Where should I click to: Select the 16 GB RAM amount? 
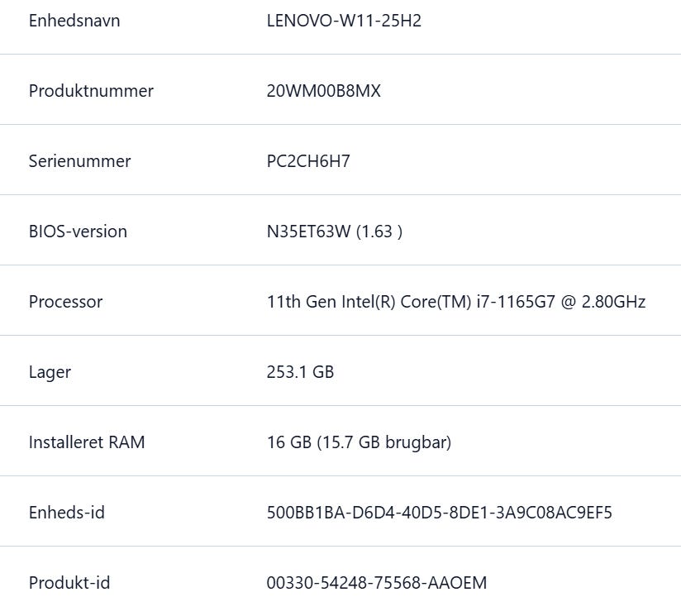(x=288, y=442)
